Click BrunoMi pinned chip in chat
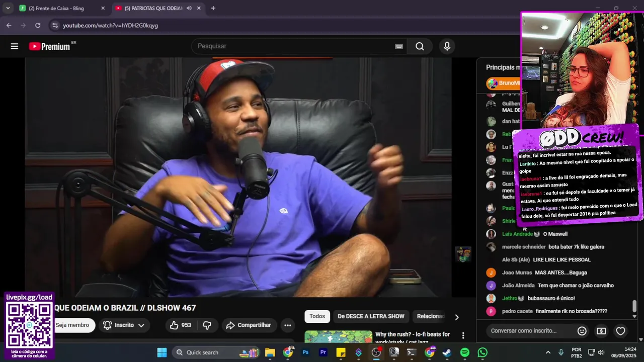The image size is (644, 362). [x=504, y=83]
